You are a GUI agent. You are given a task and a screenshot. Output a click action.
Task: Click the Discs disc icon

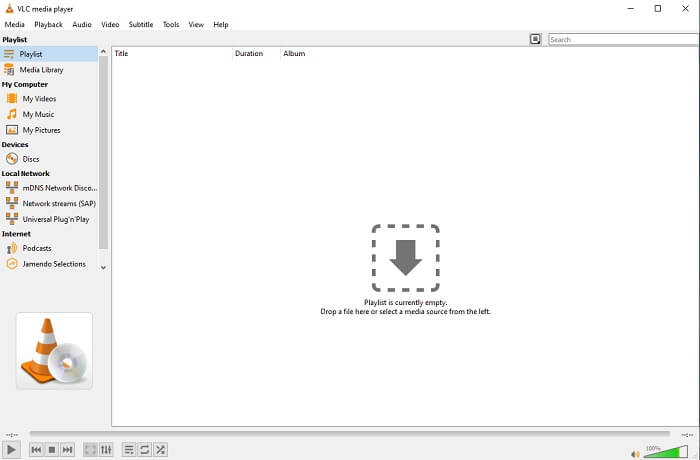pos(12,159)
